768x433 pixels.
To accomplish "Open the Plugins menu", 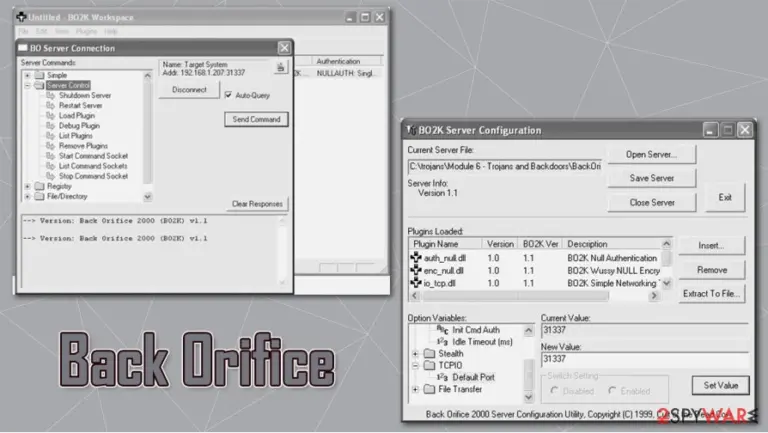I will (x=86, y=31).
